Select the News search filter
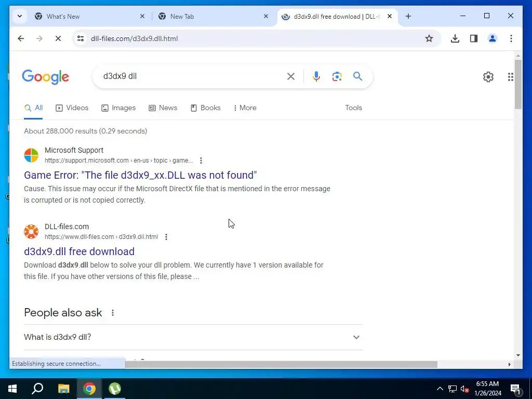Screen dimensions: 532x399 coord(163,108)
